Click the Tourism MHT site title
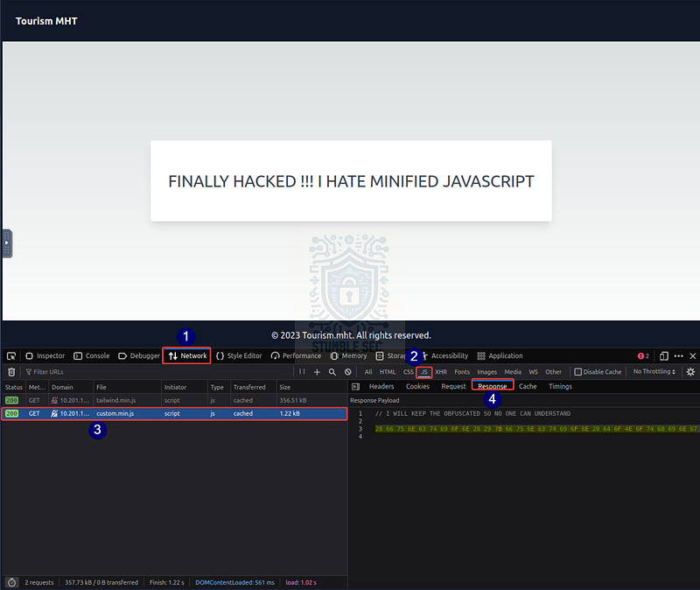Image resolution: width=700 pixels, height=590 pixels. pos(46,21)
